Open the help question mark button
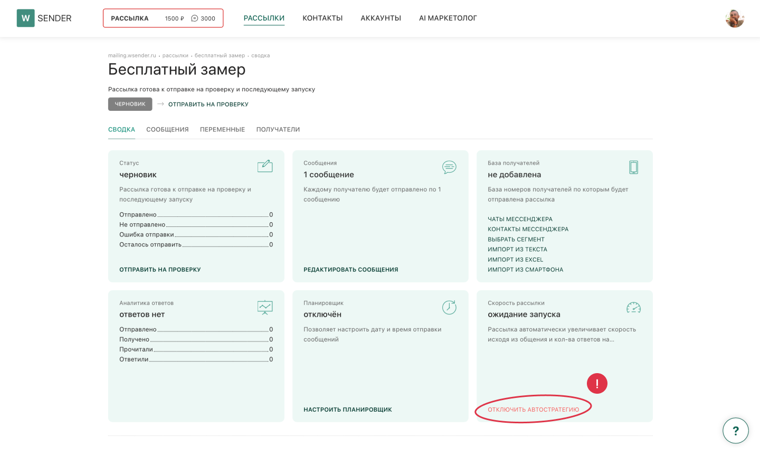Screen dimensions: 760x456 point(735,430)
